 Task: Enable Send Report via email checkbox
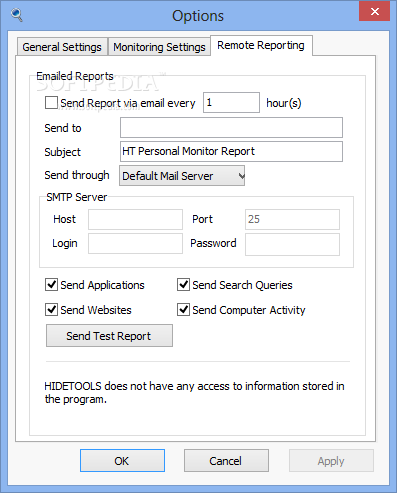(51, 103)
